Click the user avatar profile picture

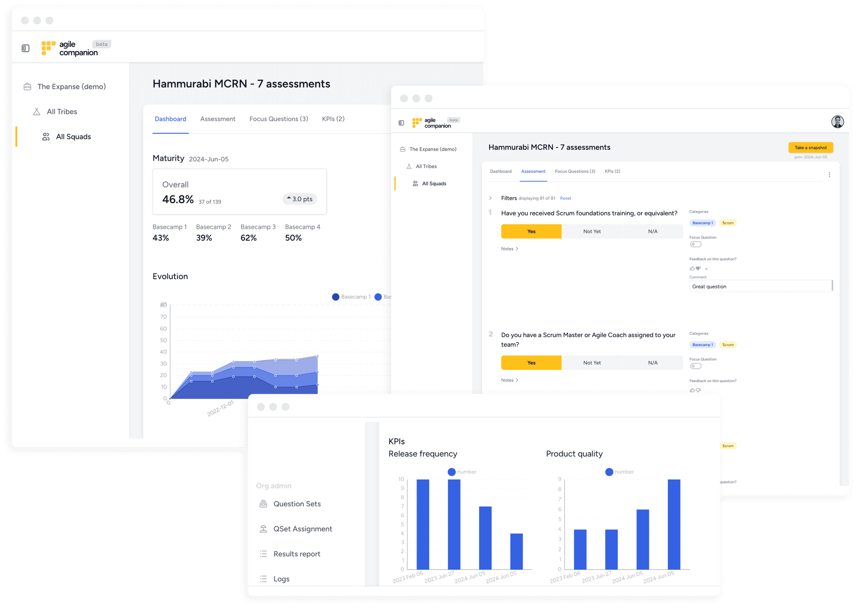pyautogui.click(x=837, y=122)
